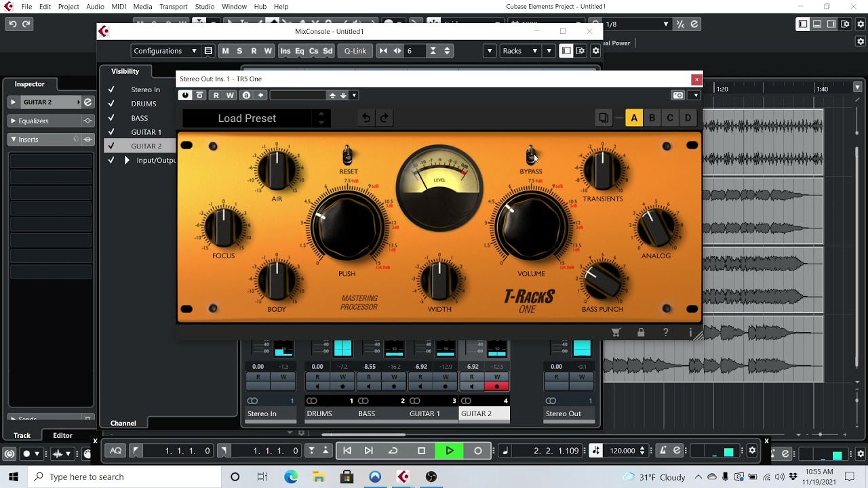Uncheck DRUMS visibility checkmark
This screenshot has width=868, height=488.
(x=111, y=104)
